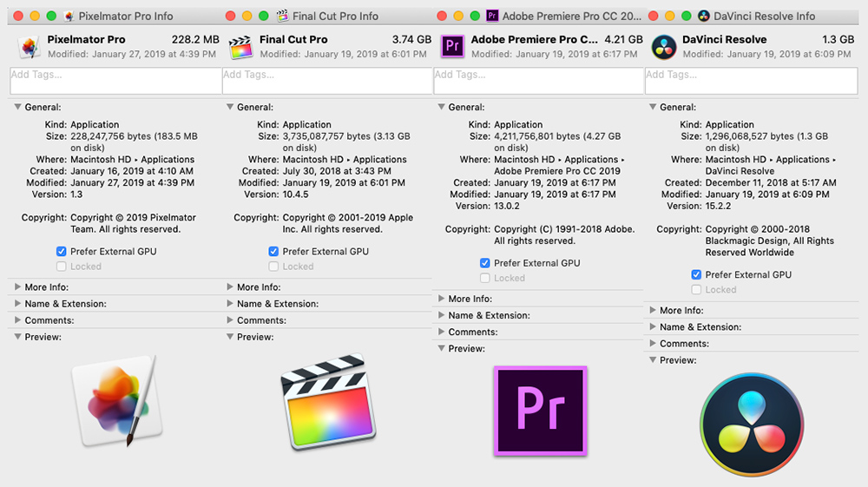Toggle Locked checkbox in Premiere Pro Info
868x487 pixels.
coord(485,278)
